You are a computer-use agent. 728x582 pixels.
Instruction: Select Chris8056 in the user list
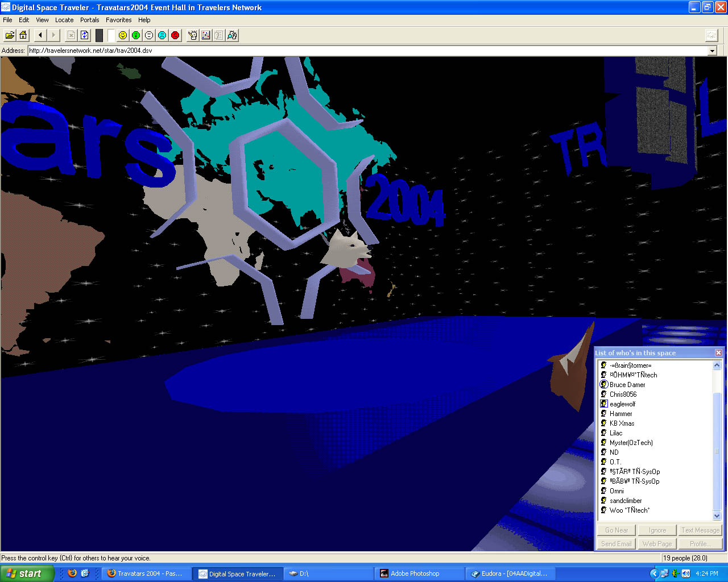click(x=623, y=394)
